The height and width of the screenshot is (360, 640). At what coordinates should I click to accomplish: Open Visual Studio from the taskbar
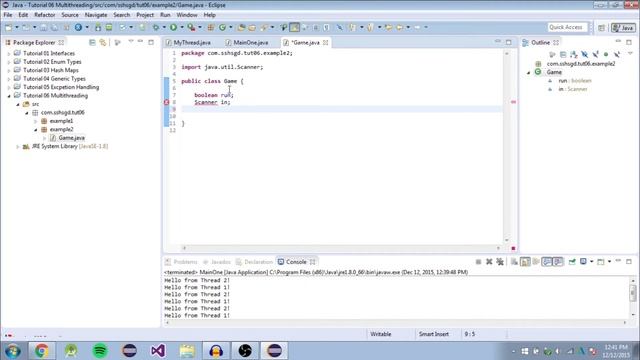tap(158, 351)
